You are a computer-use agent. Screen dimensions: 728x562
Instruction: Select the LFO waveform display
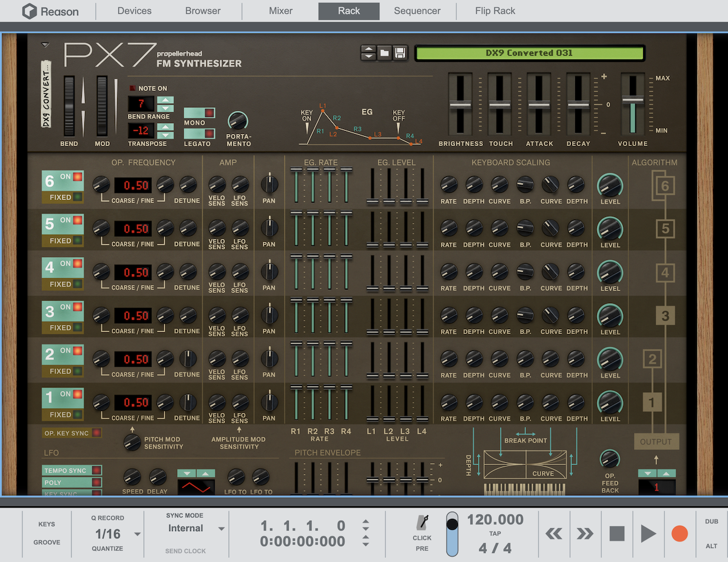click(196, 487)
